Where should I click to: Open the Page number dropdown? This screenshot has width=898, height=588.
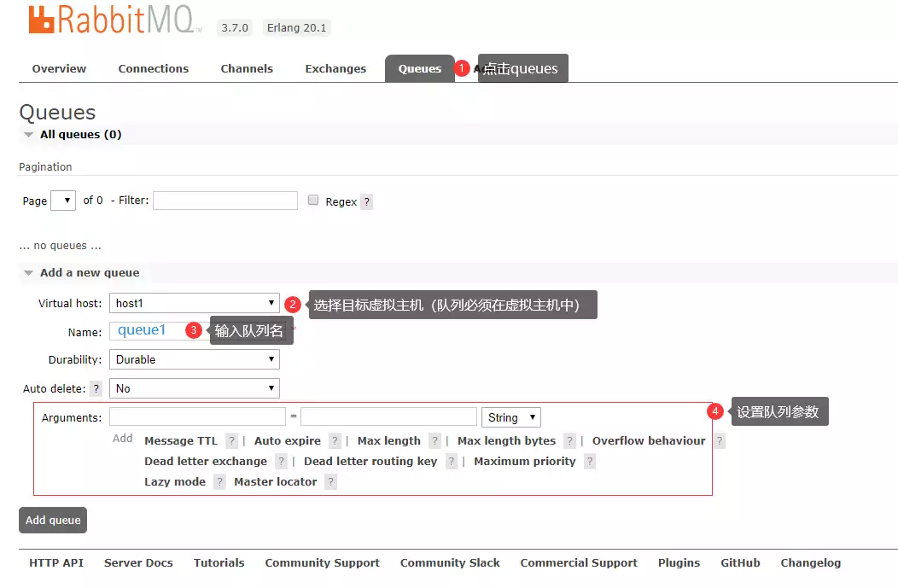(x=63, y=201)
